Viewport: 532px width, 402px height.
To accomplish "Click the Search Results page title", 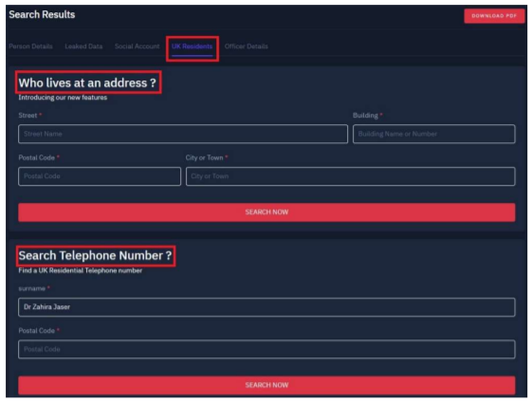I will [42, 14].
